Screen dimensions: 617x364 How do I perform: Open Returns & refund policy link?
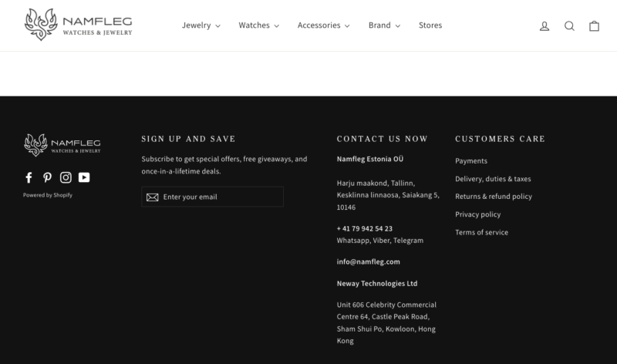pos(494,197)
